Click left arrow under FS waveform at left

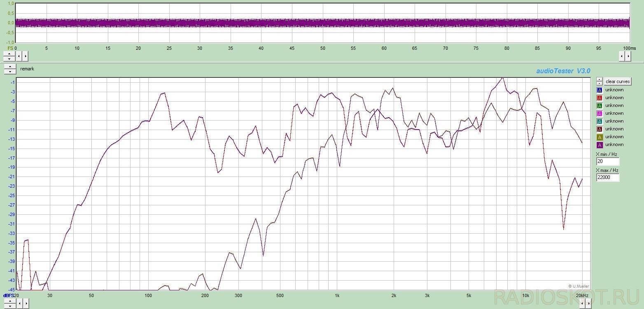(19, 56)
